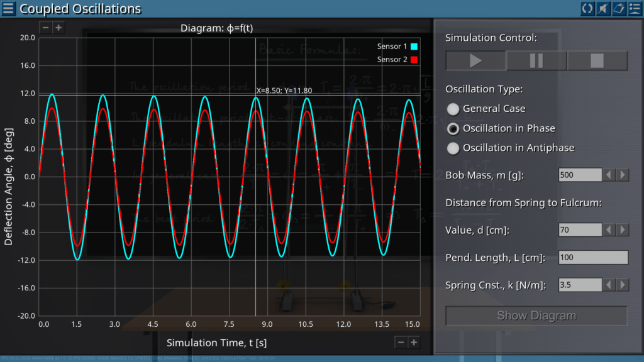
Task: Increase Spring Constant k with right arrow
Action: click(x=623, y=285)
